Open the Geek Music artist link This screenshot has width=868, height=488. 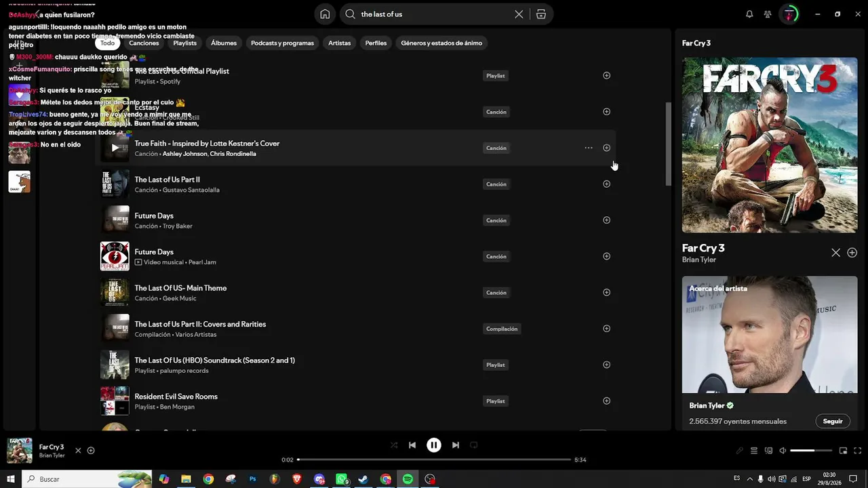(180, 298)
